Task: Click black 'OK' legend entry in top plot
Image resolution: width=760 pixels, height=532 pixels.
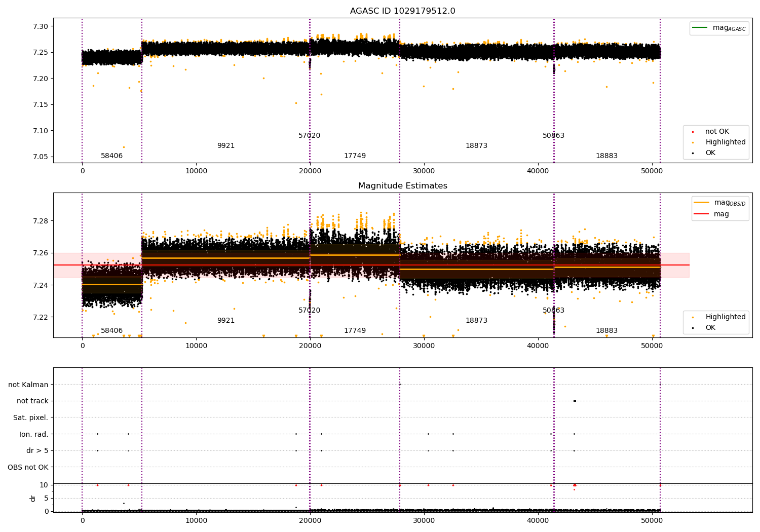Action: tap(710, 153)
